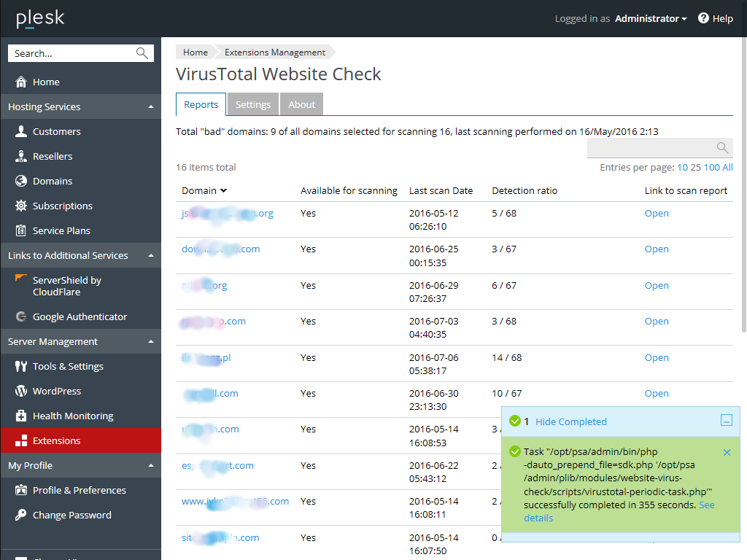This screenshot has height=560, width=747.
Task: Open scan report dated 2016-06-30
Action: click(x=657, y=393)
